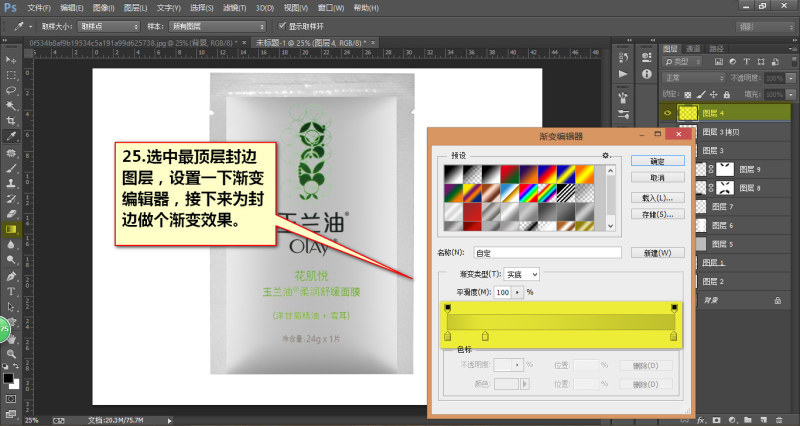The height and width of the screenshot is (426, 800).
Task: Open 窗口(W) menu
Action: point(331,8)
